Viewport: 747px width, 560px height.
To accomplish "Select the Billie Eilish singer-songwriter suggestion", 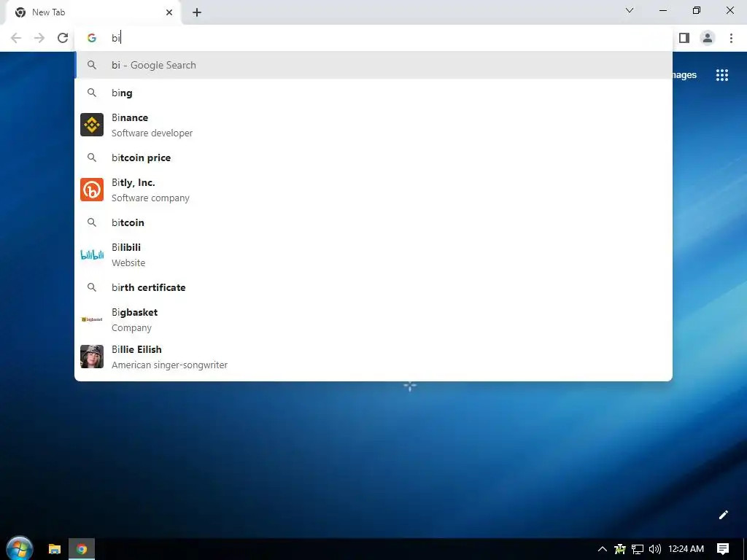I will pos(373,357).
